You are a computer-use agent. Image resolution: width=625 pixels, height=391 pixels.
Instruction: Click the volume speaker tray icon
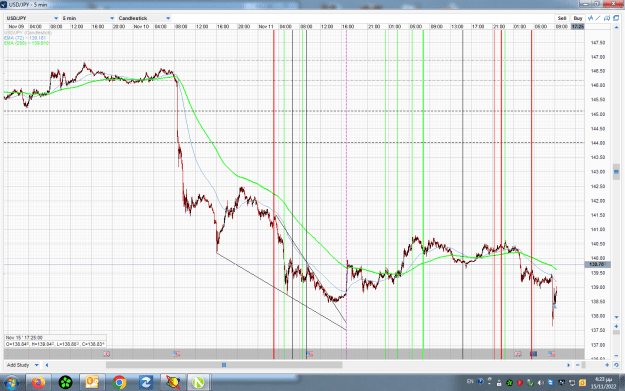(541, 383)
